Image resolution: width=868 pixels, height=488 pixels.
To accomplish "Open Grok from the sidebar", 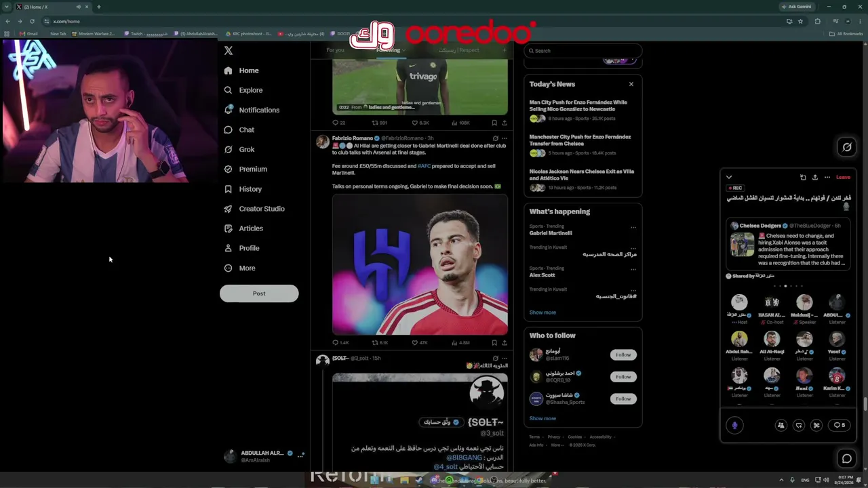I will tap(239, 149).
